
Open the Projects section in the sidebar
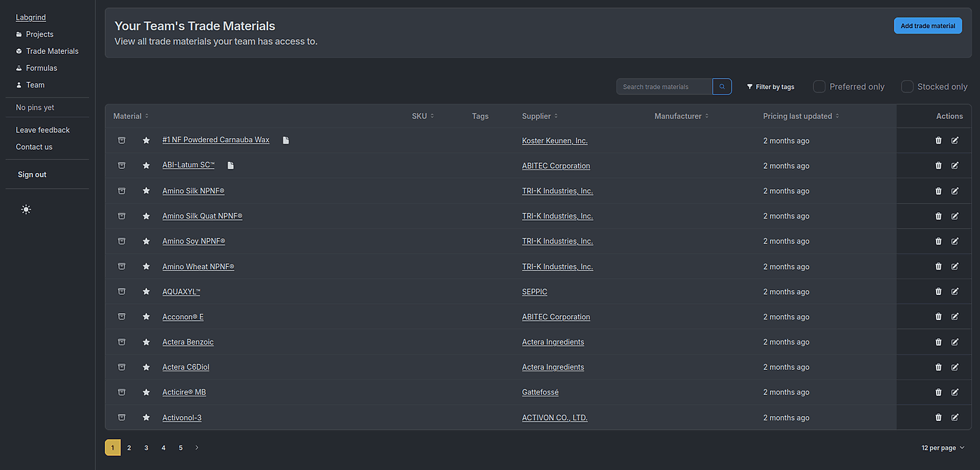(x=38, y=34)
